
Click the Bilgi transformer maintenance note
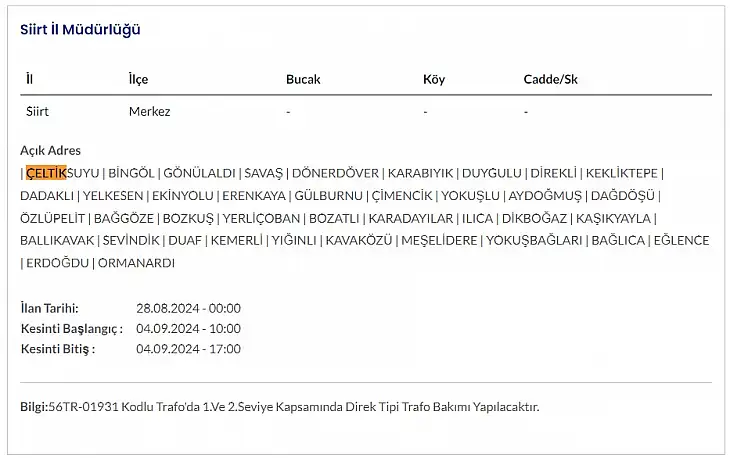pos(279,407)
